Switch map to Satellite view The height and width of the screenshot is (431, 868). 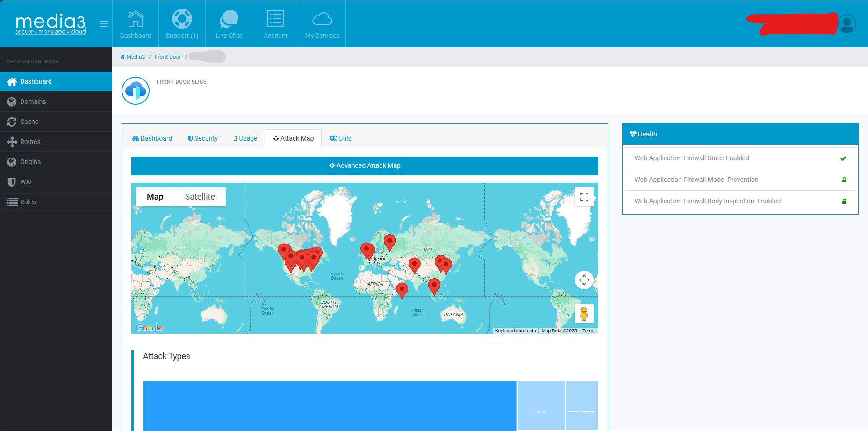[x=200, y=197]
